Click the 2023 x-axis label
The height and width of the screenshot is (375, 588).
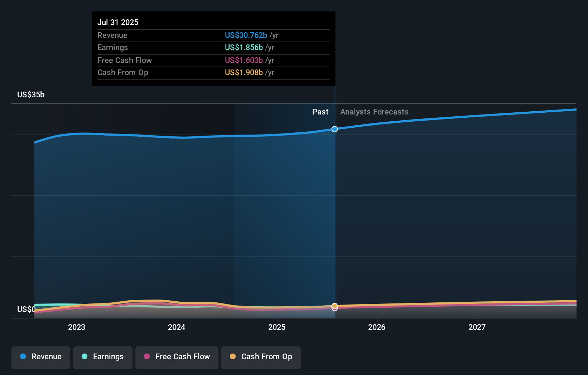[x=77, y=327]
